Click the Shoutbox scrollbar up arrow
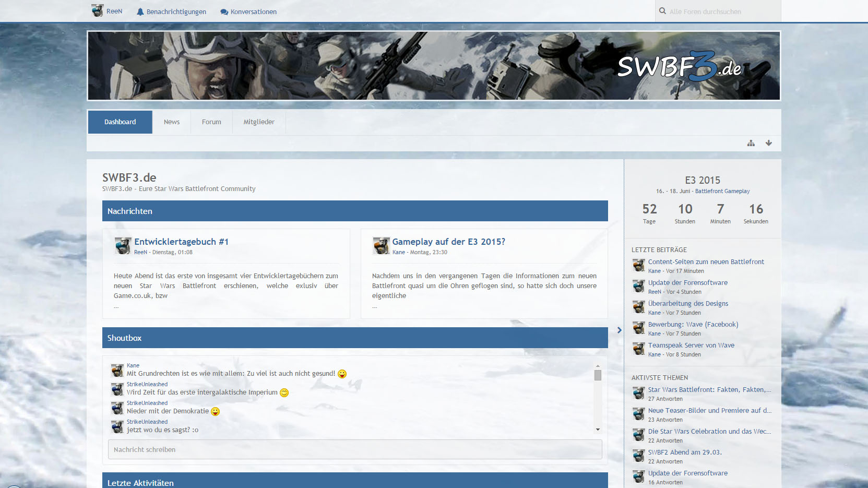The width and height of the screenshot is (868, 488). pyautogui.click(x=598, y=366)
